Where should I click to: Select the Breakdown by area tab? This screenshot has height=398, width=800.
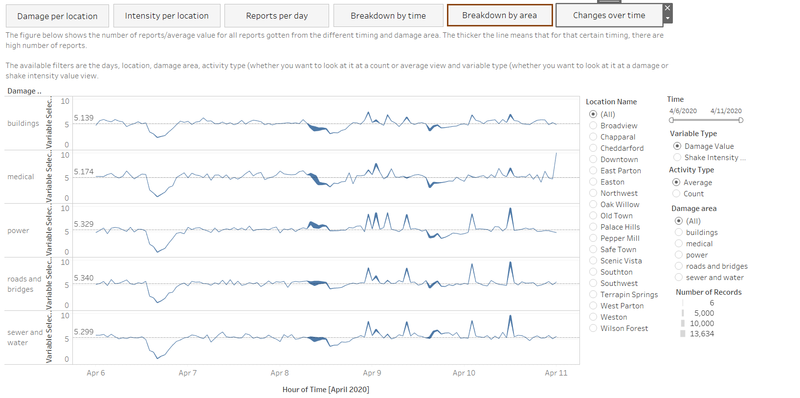pos(499,15)
